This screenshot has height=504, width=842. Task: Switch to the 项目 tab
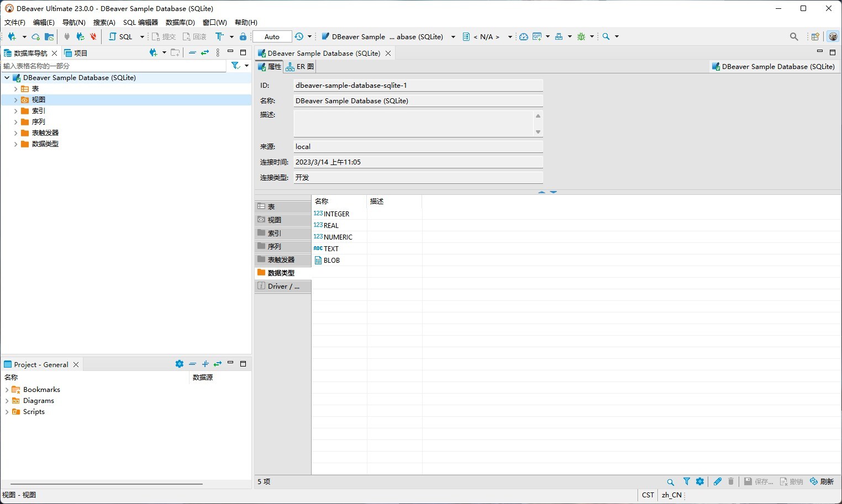[x=76, y=53]
